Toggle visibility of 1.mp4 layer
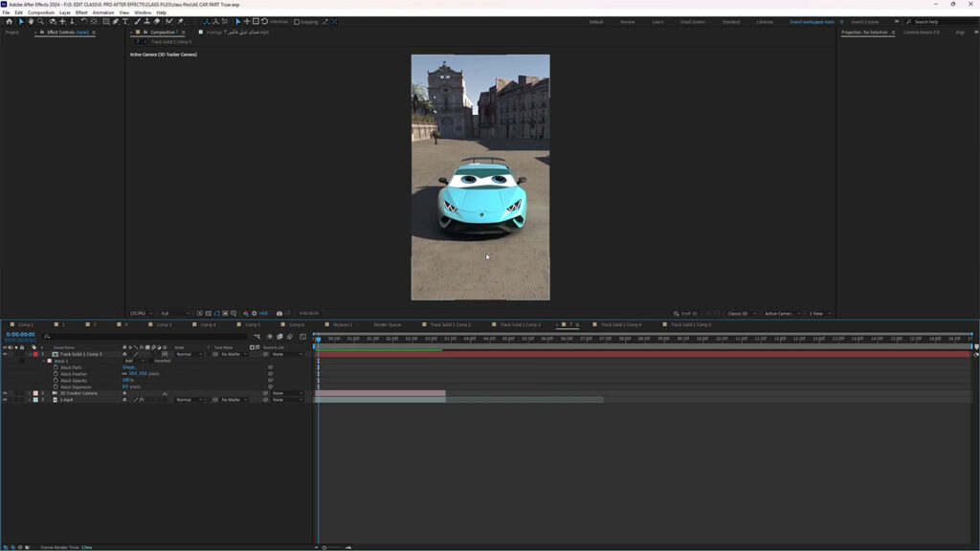Viewport: 980px width, 551px height. click(x=5, y=399)
